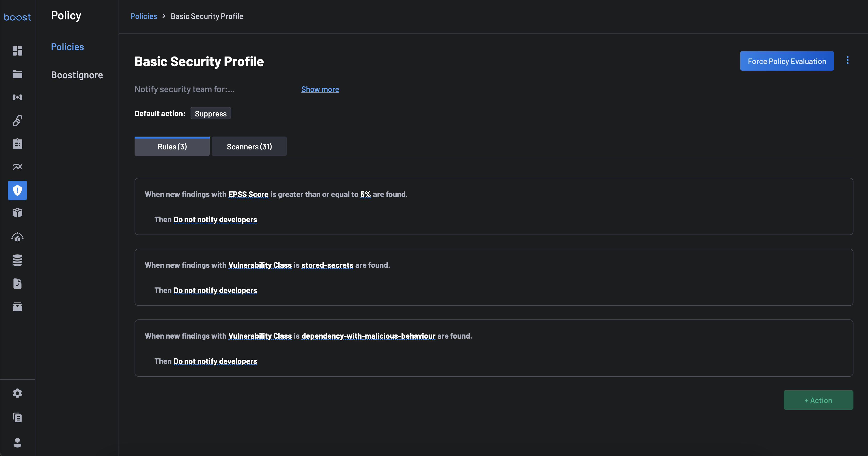This screenshot has width=868, height=456.
Task: Open the package cube icon in sidebar
Action: tap(17, 213)
